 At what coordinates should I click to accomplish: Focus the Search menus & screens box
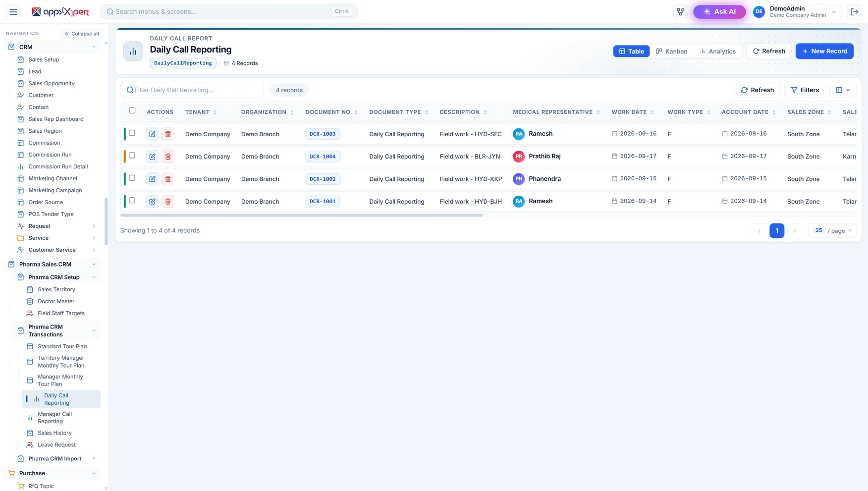[229, 11]
